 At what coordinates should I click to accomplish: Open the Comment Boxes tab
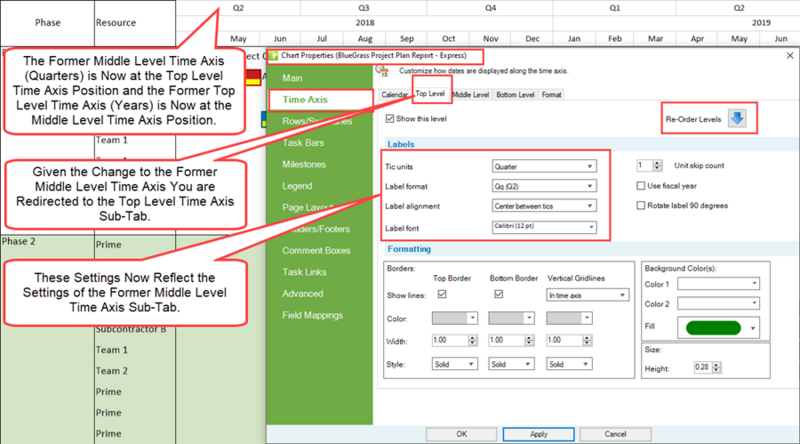[x=316, y=251]
